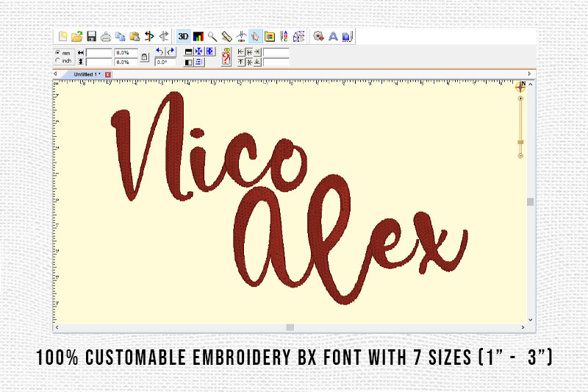Click the width percentage field
This screenshot has height=392, width=588.
click(126, 52)
